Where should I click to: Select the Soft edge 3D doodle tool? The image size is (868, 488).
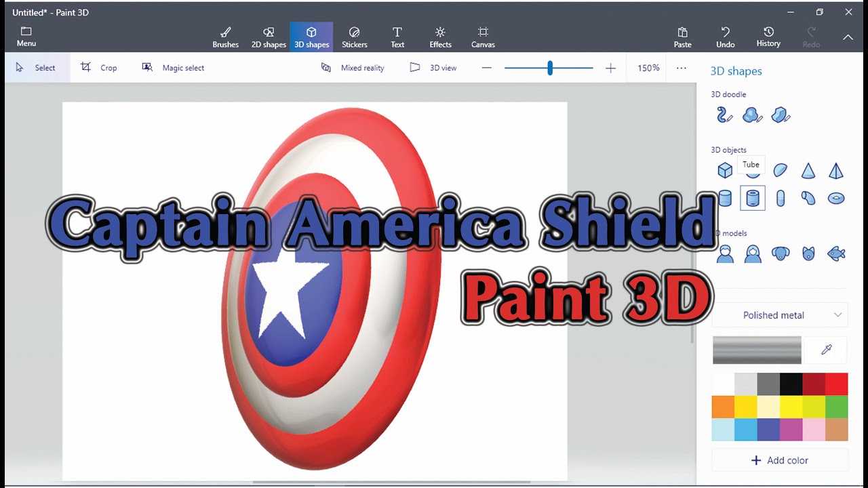tap(752, 115)
